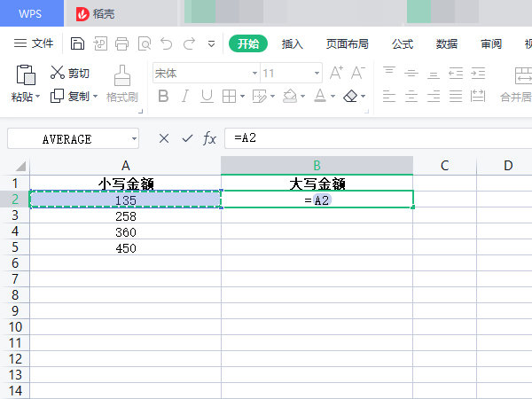This screenshot has width=532, height=399.
Task: Click the Undo arrow
Action: pos(167,43)
